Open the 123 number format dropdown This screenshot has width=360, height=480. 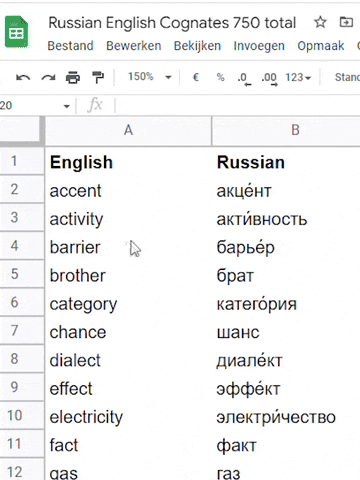tap(298, 78)
